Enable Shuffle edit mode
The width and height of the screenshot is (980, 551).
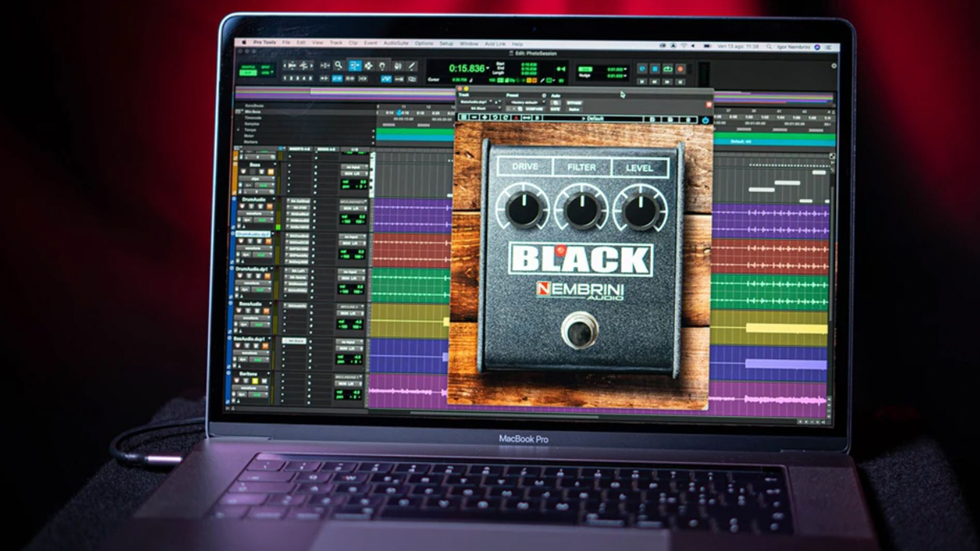coord(248,67)
